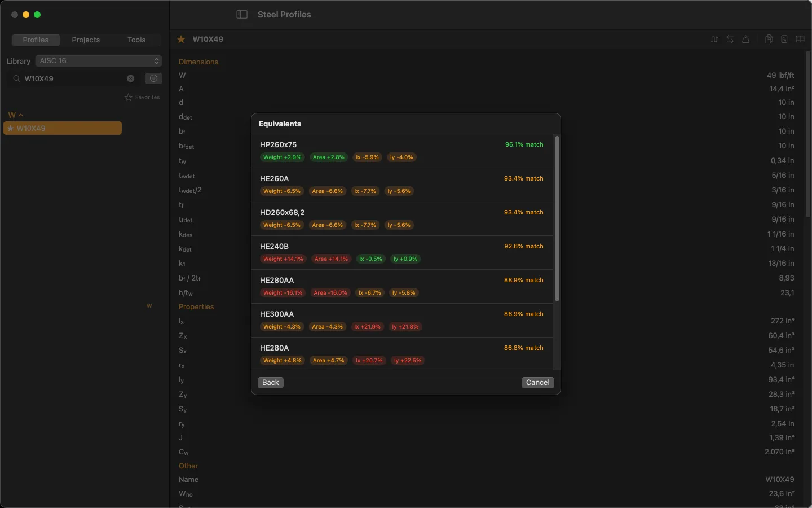The height and width of the screenshot is (508, 812).
Task: Click the 272 in⁴ Ix value
Action: click(783, 321)
